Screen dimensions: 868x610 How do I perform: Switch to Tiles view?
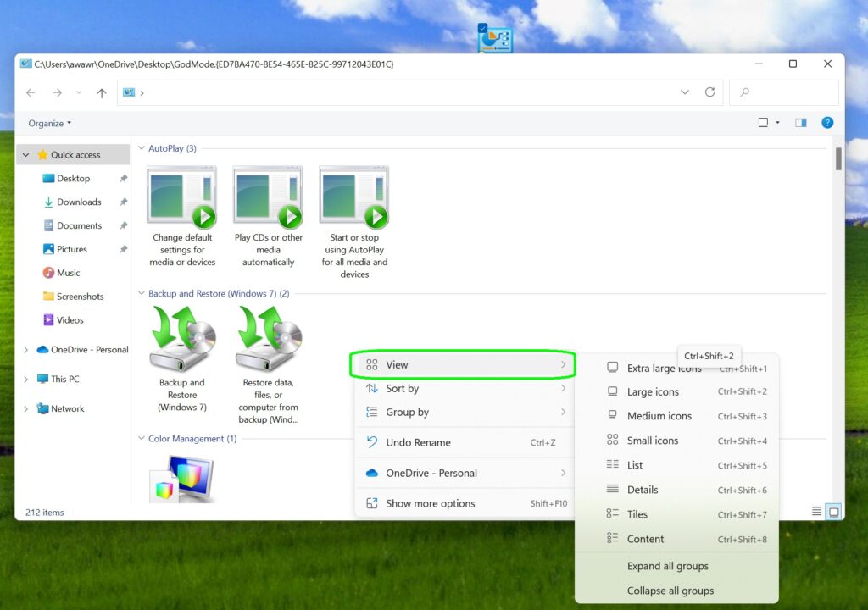pos(676,514)
